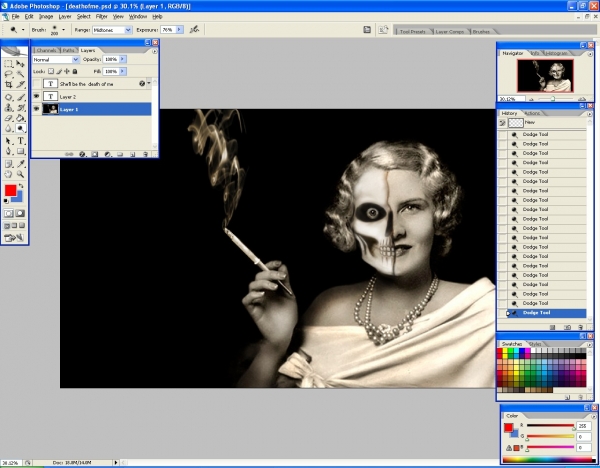Select the Type tool
Image resolution: width=600 pixels, height=468 pixels.
[20, 141]
